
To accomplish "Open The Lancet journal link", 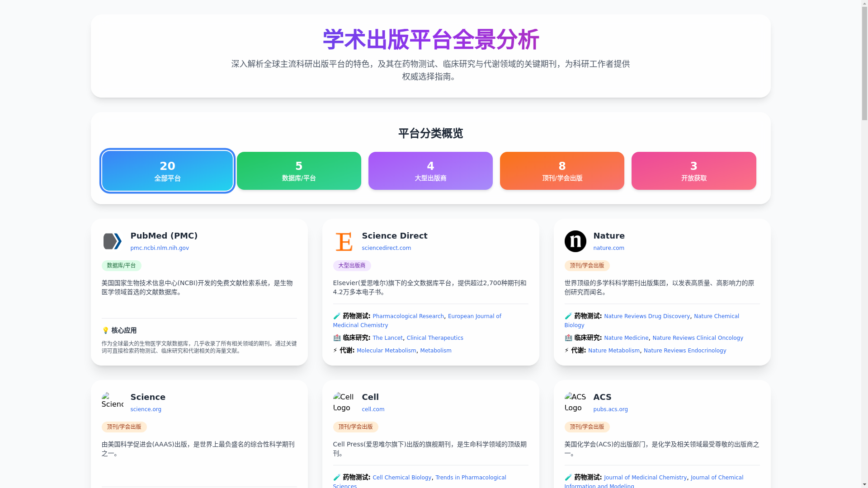I will 387,338.
